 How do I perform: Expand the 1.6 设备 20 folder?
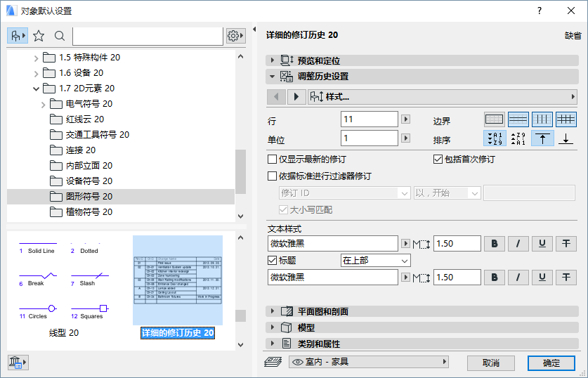tap(36, 74)
